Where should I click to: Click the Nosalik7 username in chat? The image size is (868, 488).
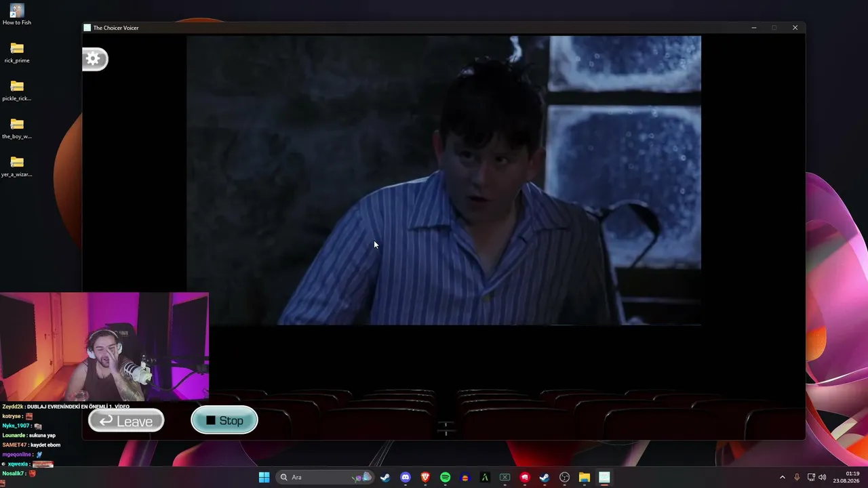pyautogui.click(x=13, y=473)
